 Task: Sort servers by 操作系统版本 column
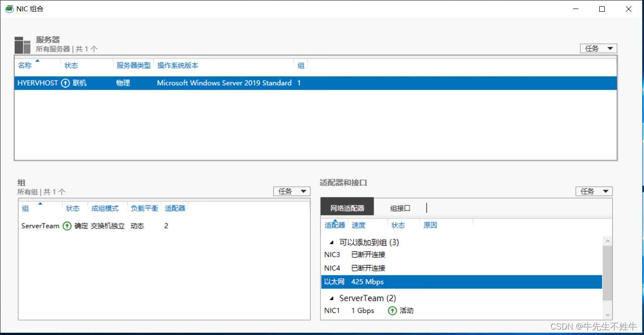[178, 65]
